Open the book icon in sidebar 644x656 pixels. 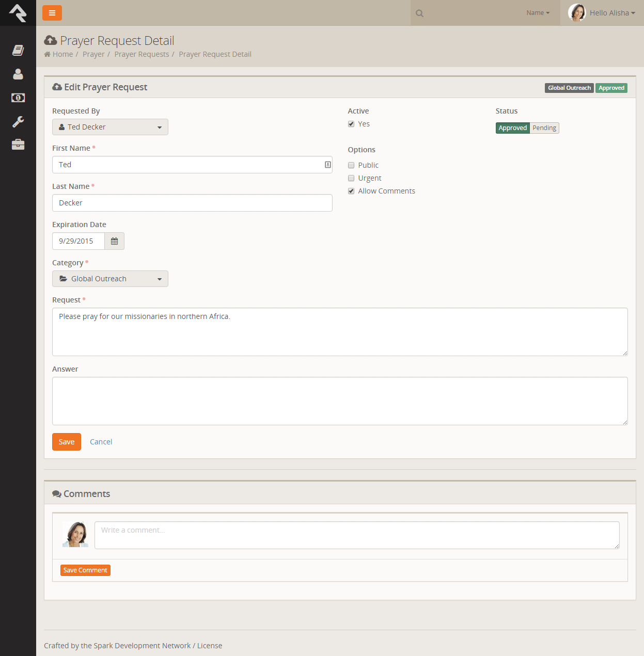tap(18, 50)
